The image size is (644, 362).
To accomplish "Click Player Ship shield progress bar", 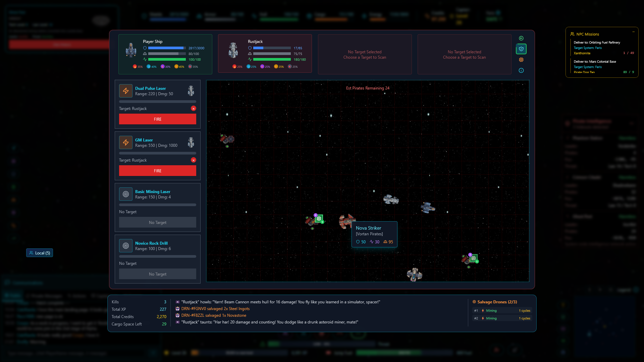I will point(167,48).
